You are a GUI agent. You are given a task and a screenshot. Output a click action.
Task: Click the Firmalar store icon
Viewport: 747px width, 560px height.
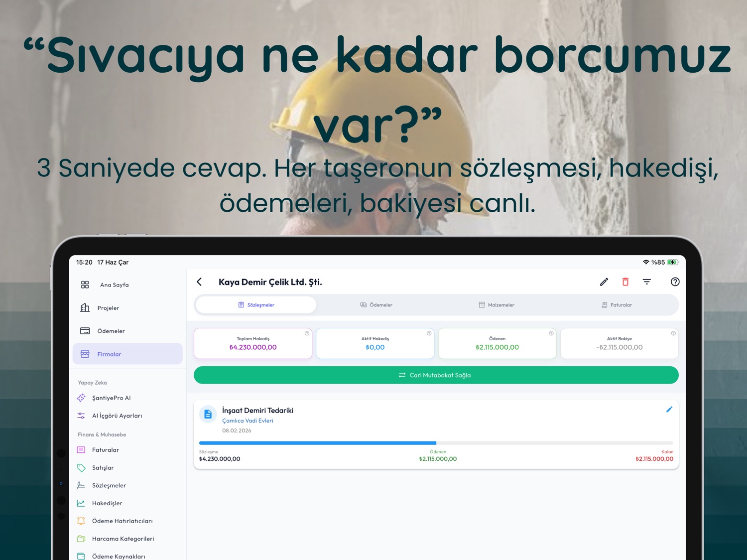click(x=85, y=354)
